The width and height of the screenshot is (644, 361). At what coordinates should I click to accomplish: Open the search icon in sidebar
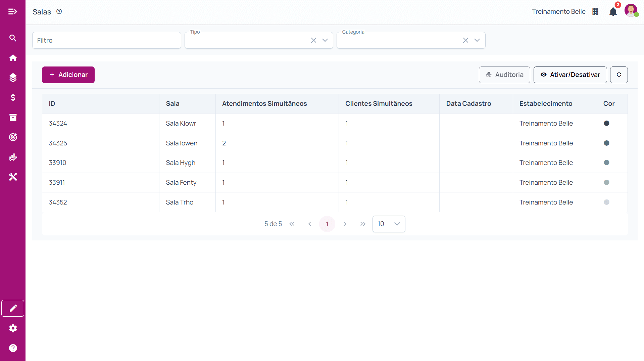(x=13, y=38)
